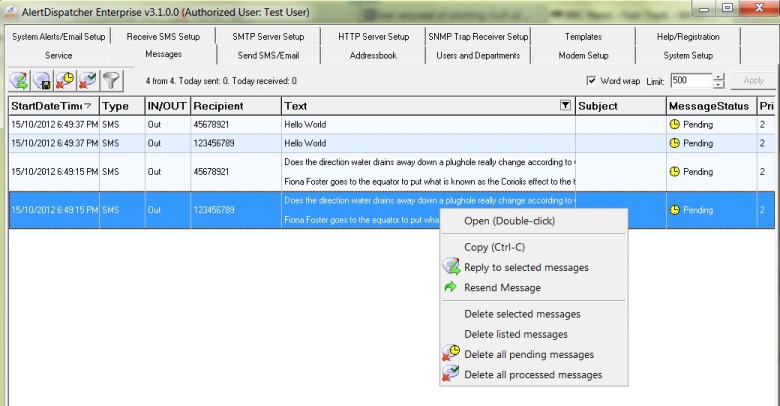
Task: Click the reply to messages toolbar icon
Action: (19, 80)
